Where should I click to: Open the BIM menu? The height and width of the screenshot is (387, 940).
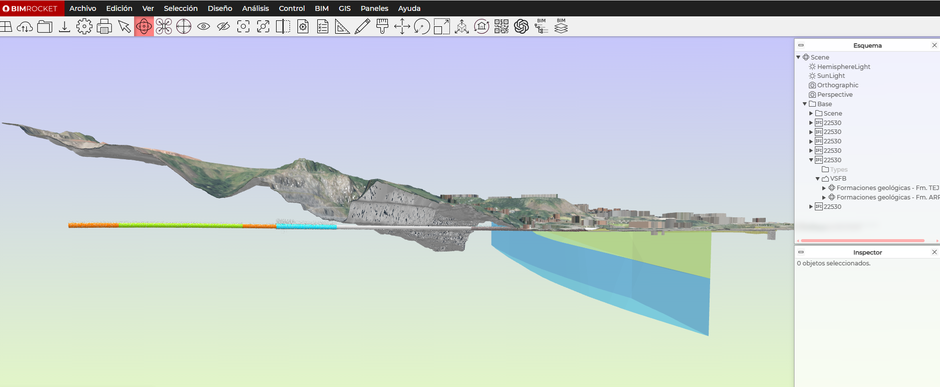point(322,8)
